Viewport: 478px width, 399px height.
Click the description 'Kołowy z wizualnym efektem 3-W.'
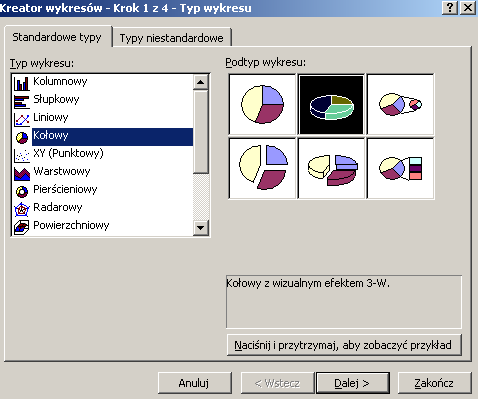(x=308, y=283)
